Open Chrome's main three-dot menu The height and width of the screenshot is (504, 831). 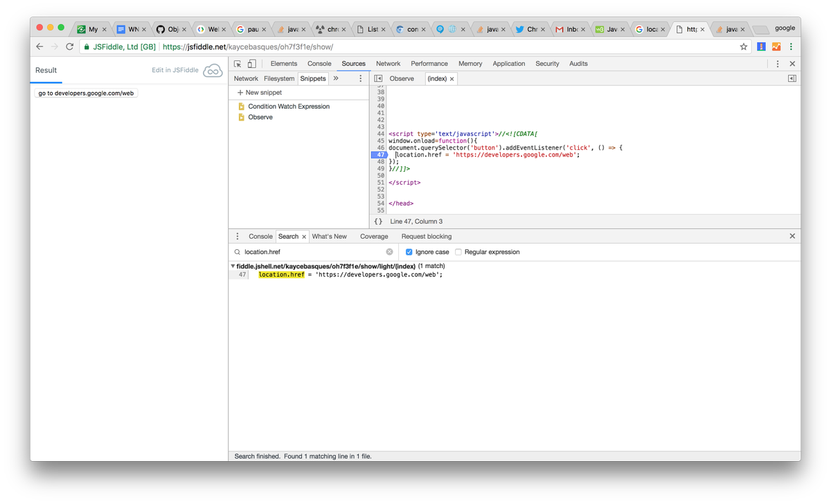tap(791, 46)
